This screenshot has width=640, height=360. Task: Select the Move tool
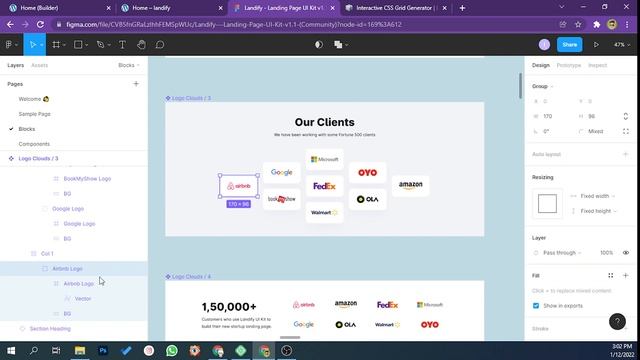point(33,44)
